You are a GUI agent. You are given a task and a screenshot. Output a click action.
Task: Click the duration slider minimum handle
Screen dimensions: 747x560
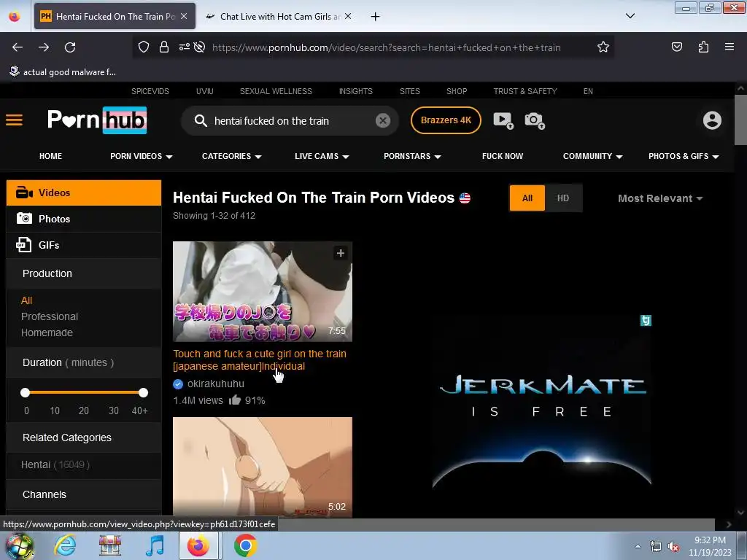26,392
